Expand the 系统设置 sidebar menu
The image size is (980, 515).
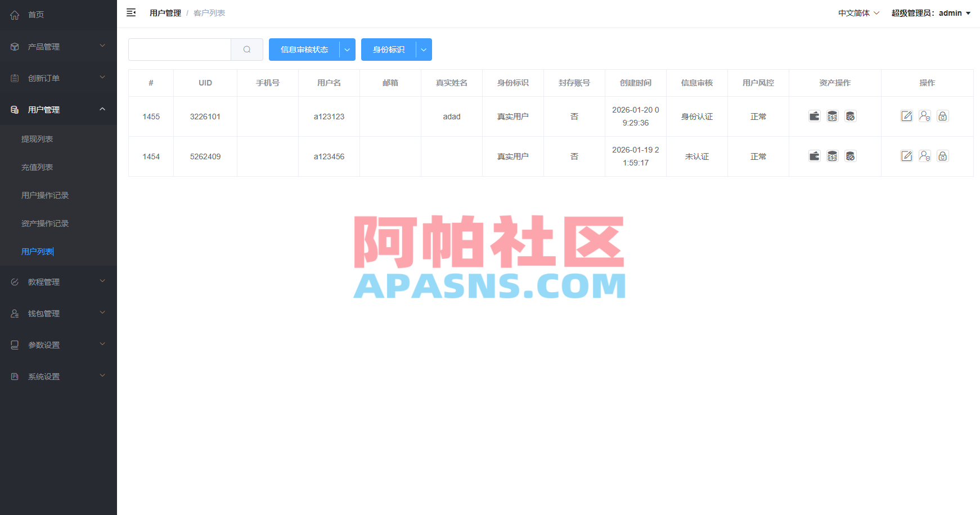coord(59,376)
